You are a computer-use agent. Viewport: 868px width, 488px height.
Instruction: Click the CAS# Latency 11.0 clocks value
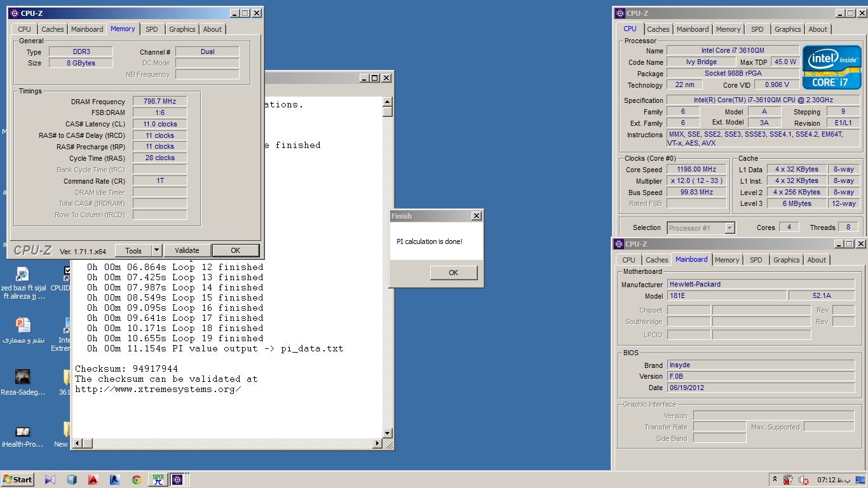pyautogui.click(x=159, y=124)
